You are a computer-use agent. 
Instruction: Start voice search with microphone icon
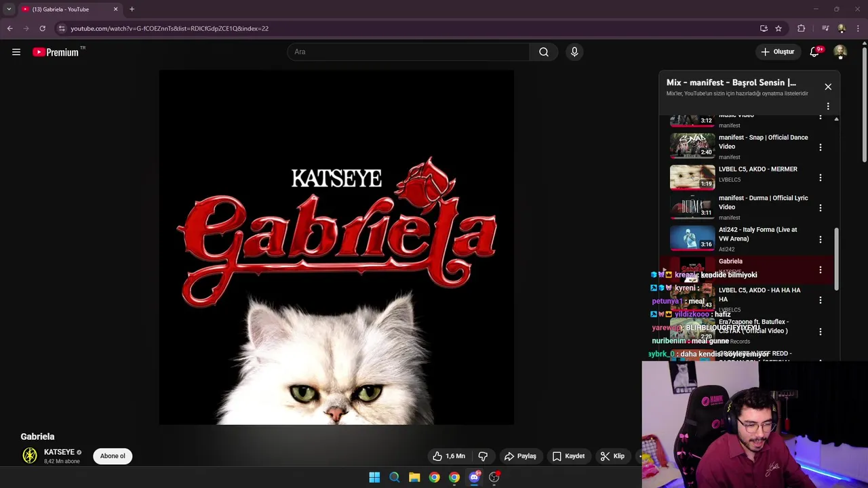(574, 52)
